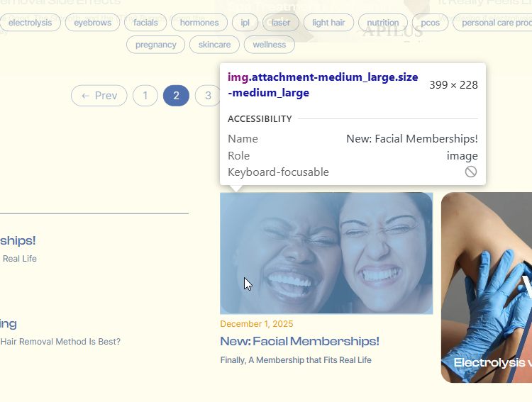Click the December 1, 2025 date
Viewport: 532px width, 402px height.
click(x=257, y=323)
